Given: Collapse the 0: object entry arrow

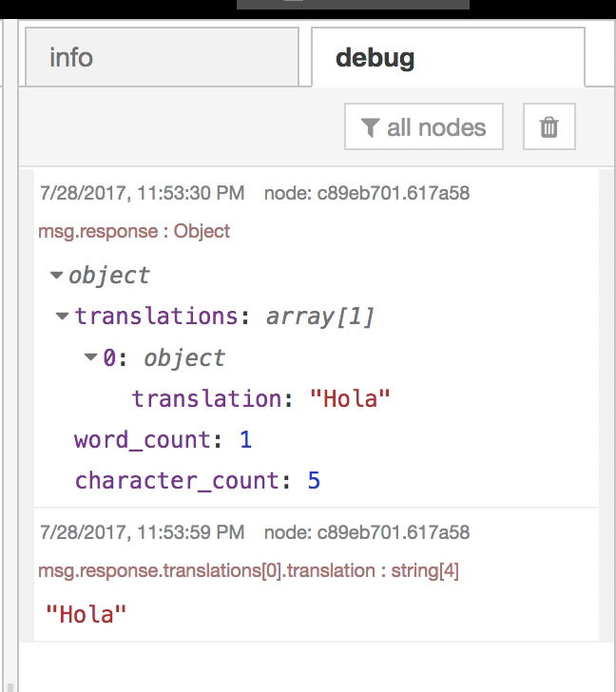Looking at the screenshot, I should 91,358.
